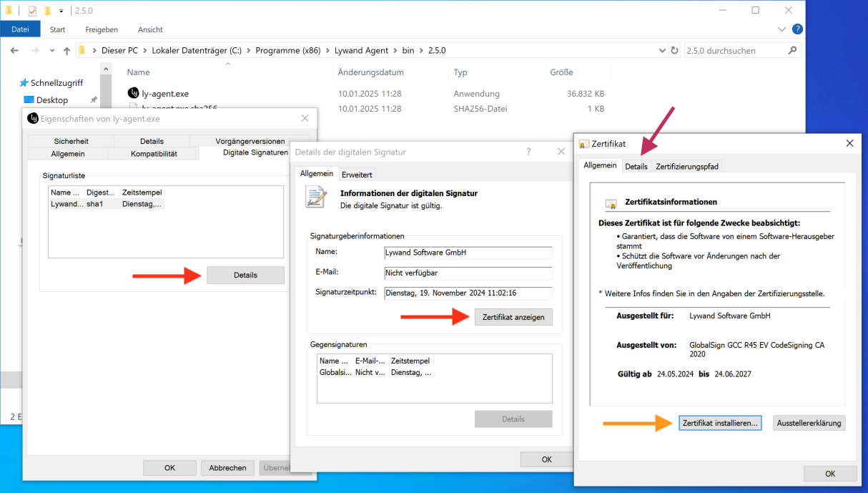
Task: Click the 'Zertifikat anzeigen' button
Action: coord(513,317)
